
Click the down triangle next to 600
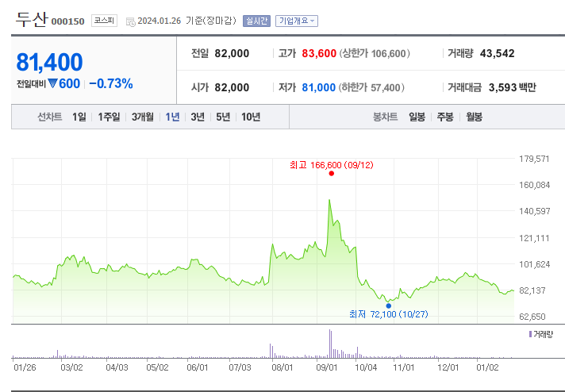pyautogui.click(x=52, y=83)
